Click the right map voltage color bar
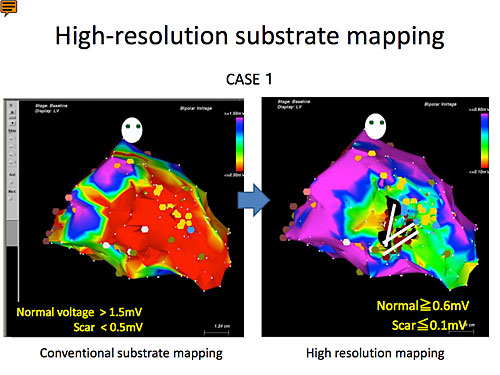500x375 pixels. 484,140
